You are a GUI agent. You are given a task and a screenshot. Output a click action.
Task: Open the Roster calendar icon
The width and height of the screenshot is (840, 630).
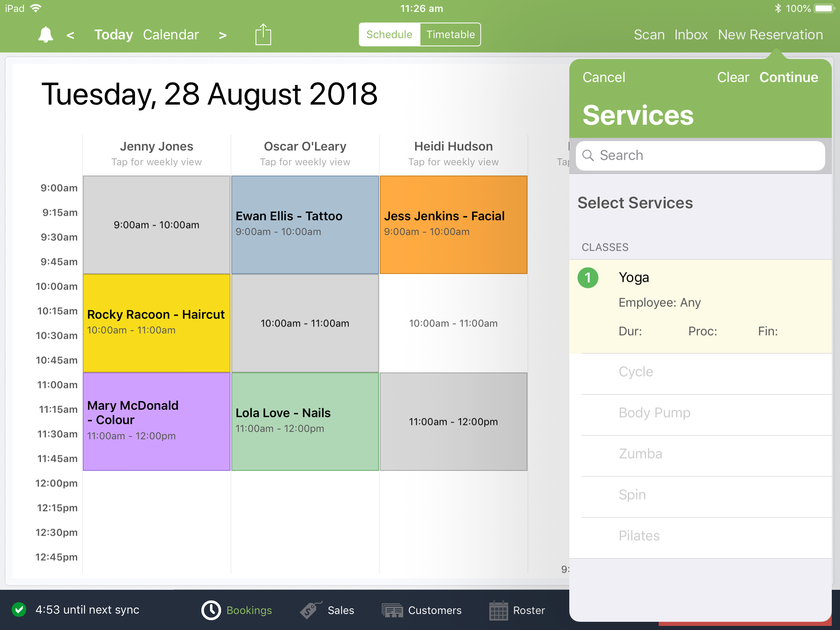[499, 610]
